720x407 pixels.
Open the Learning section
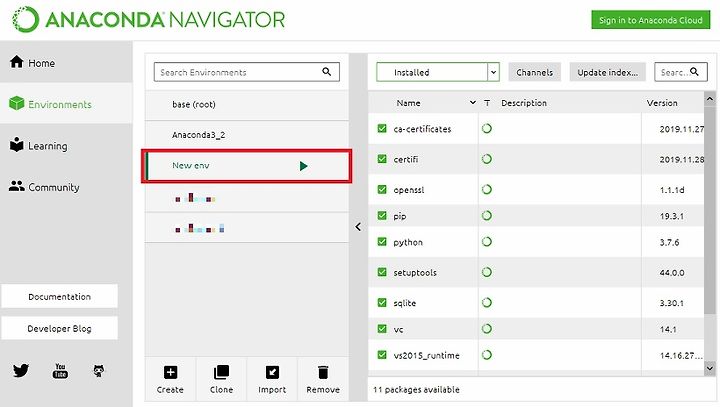pyautogui.click(x=66, y=145)
